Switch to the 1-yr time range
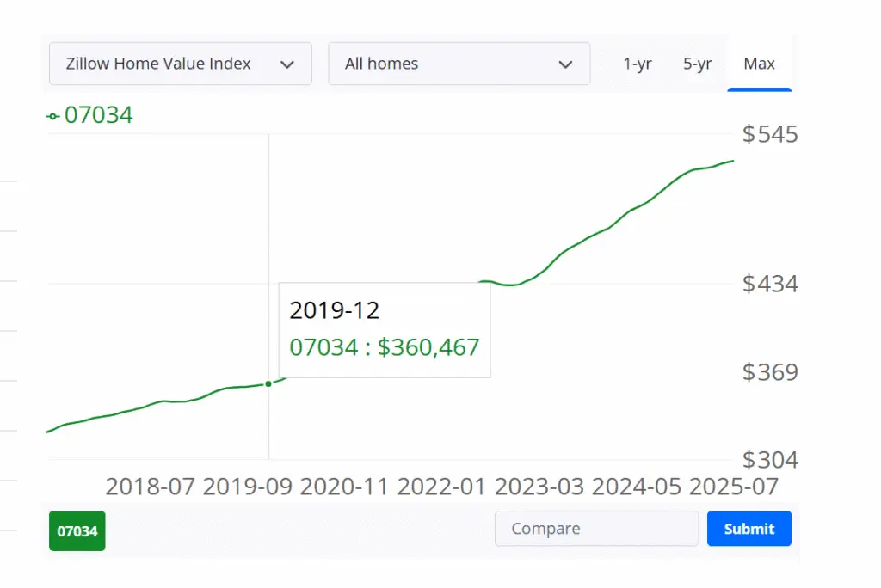Image resolution: width=881 pixels, height=588 pixels. tap(638, 64)
